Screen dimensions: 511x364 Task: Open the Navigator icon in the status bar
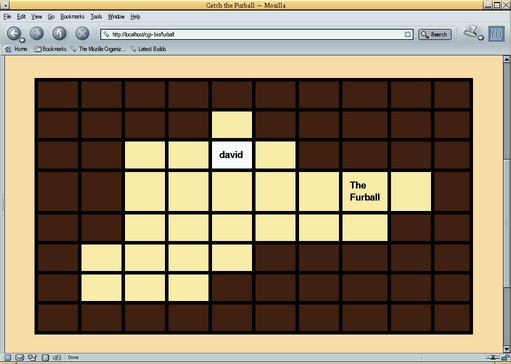click(x=7, y=358)
